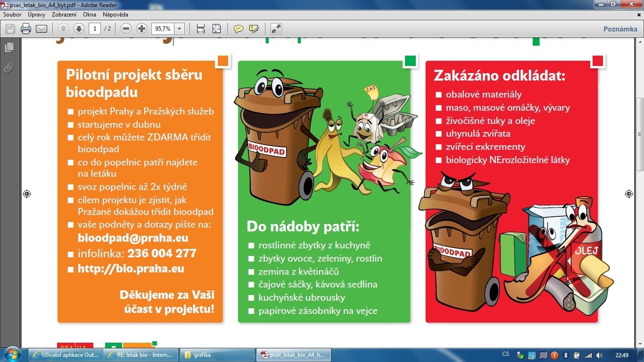Click text 'Děkujeme za Vaši účast v projektu!'

[x=167, y=302]
